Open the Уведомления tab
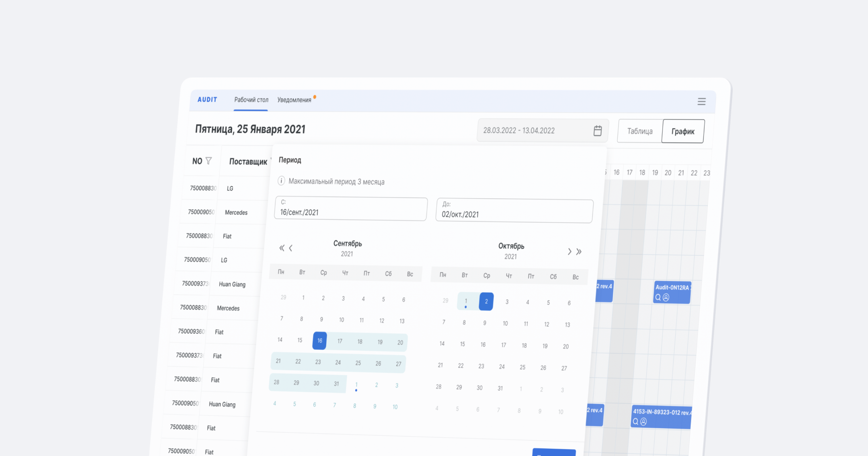 click(294, 100)
